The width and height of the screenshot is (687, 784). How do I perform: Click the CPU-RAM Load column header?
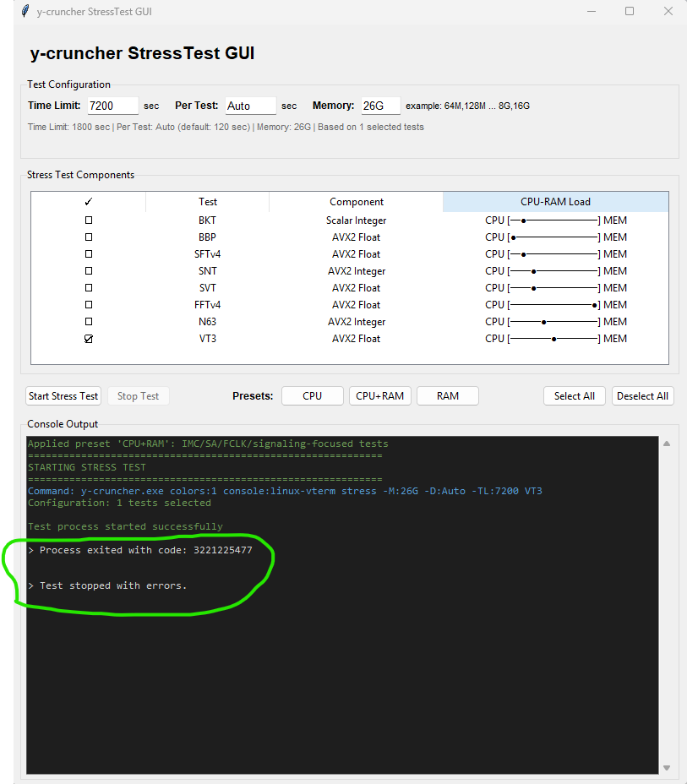coord(555,202)
